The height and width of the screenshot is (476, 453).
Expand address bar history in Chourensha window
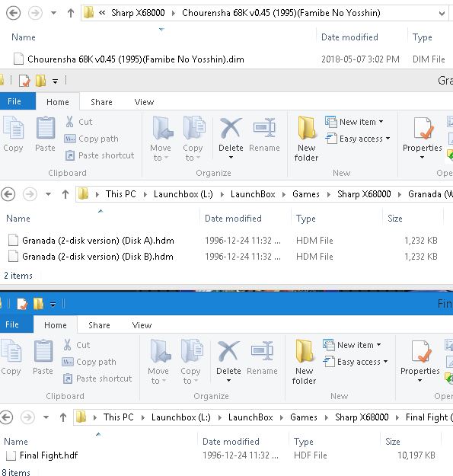pos(442,14)
